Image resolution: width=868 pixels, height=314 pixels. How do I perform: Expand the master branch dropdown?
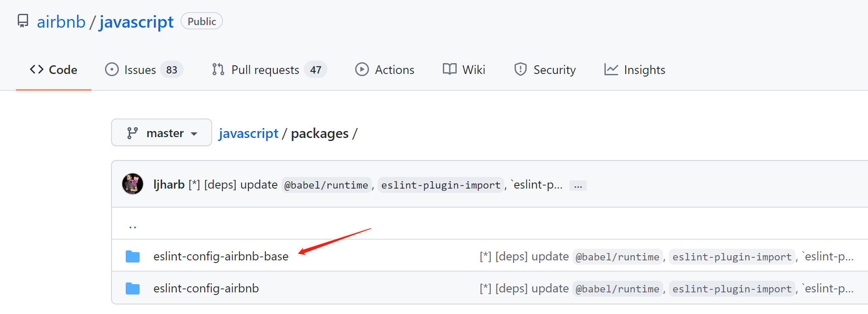162,133
